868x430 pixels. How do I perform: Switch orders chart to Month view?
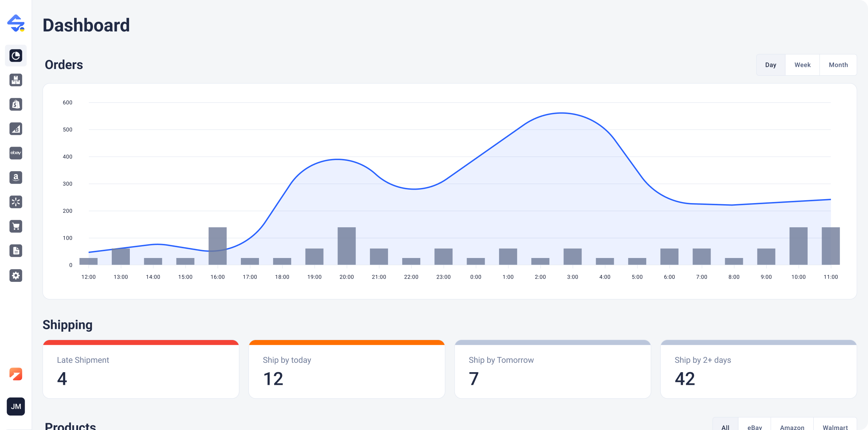[838, 65]
